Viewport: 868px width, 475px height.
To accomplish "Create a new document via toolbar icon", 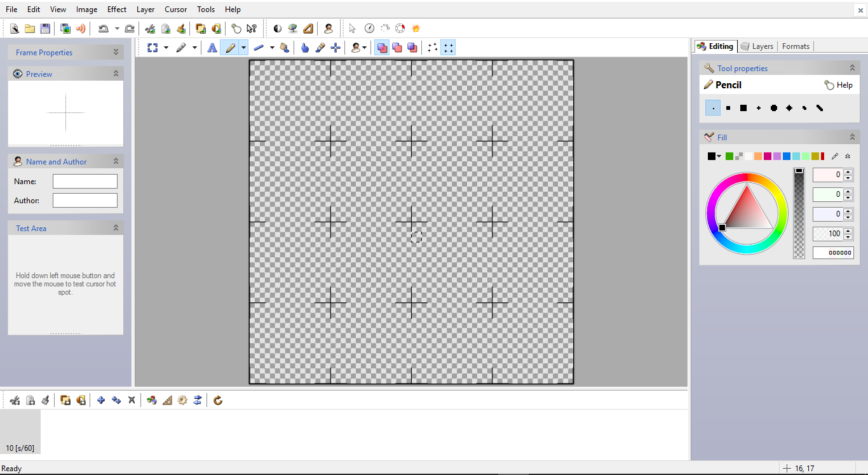I will (14, 29).
